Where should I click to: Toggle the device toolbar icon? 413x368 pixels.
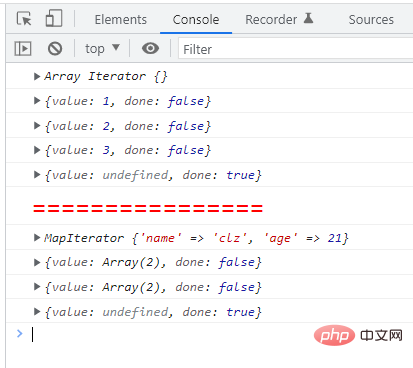click(x=54, y=18)
